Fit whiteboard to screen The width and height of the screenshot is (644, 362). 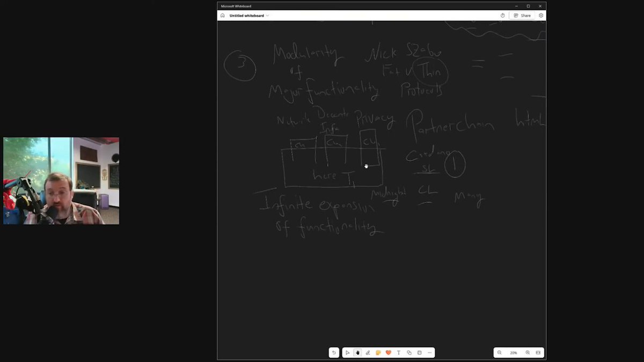[x=538, y=352]
